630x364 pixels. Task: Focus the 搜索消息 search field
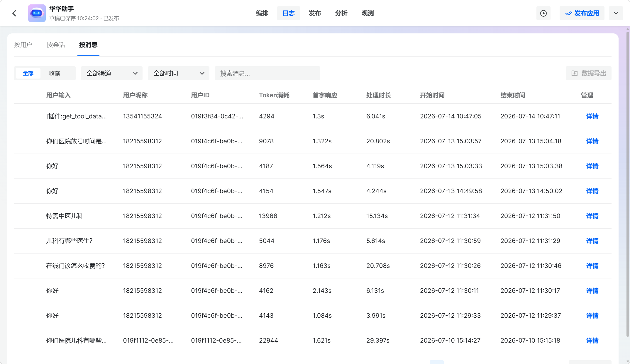pos(267,73)
